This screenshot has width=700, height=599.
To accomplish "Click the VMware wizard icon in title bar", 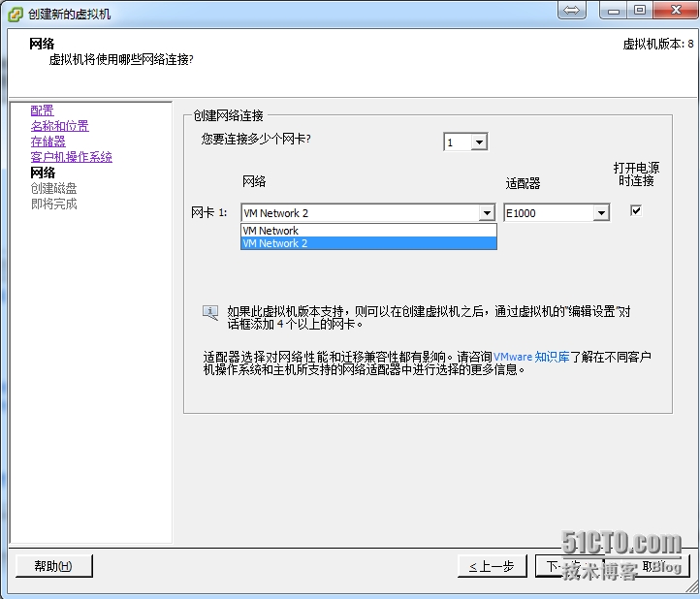I will click(x=16, y=14).
